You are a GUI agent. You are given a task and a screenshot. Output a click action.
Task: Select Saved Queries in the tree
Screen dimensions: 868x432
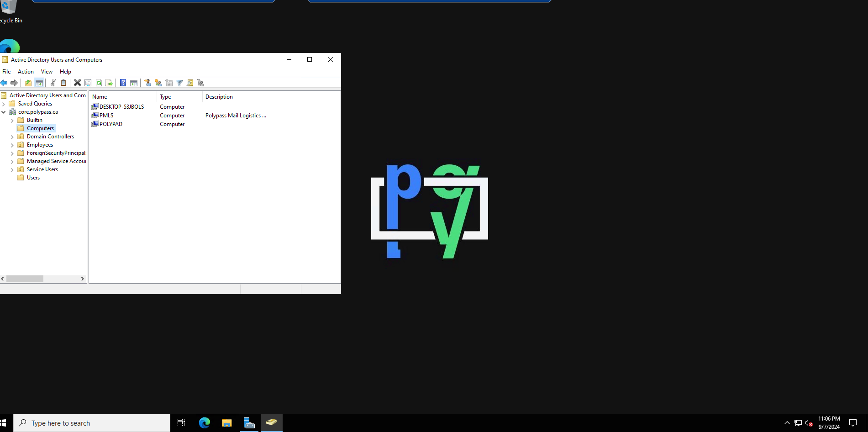tap(35, 104)
